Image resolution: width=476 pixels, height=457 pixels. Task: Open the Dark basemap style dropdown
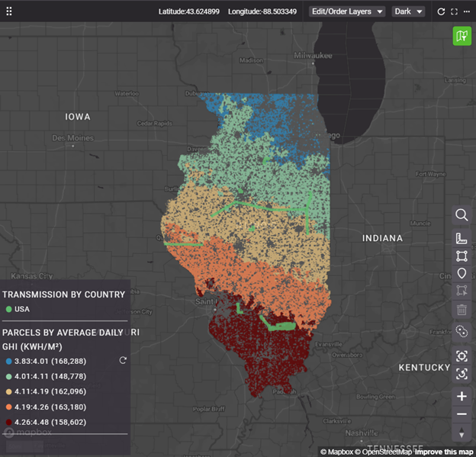click(408, 11)
